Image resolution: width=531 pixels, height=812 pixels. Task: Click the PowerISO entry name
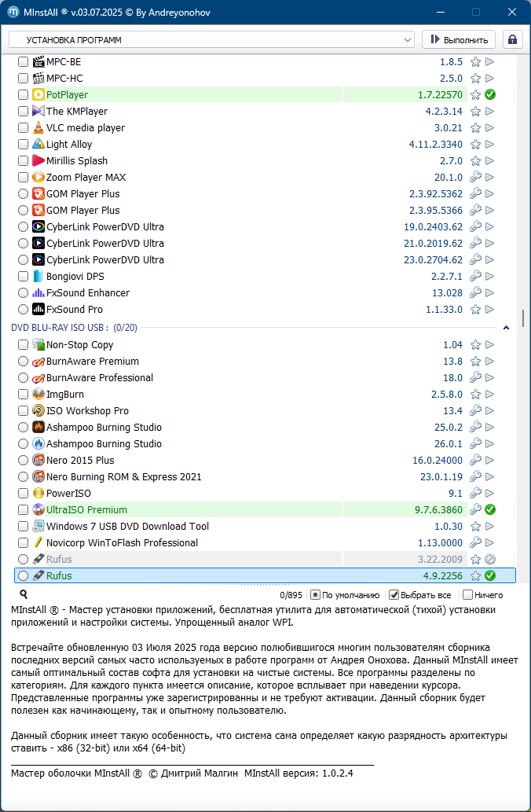(x=68, y=493)
